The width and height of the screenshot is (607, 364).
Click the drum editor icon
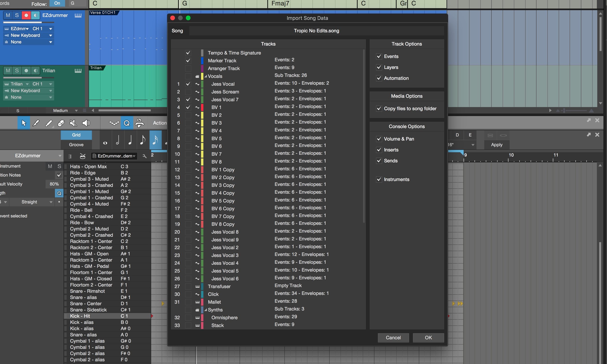click(83, 156)
